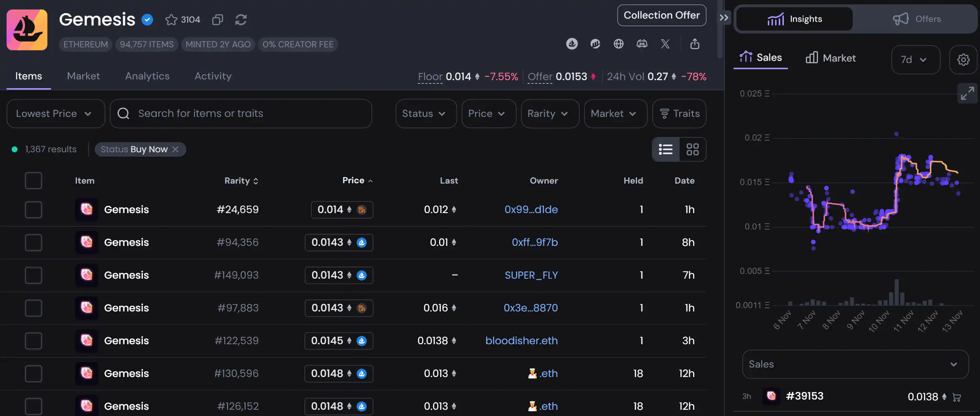Switch to the Analytics tab
The width and height of the screenshot is (980, 416).
click(147, 75)
